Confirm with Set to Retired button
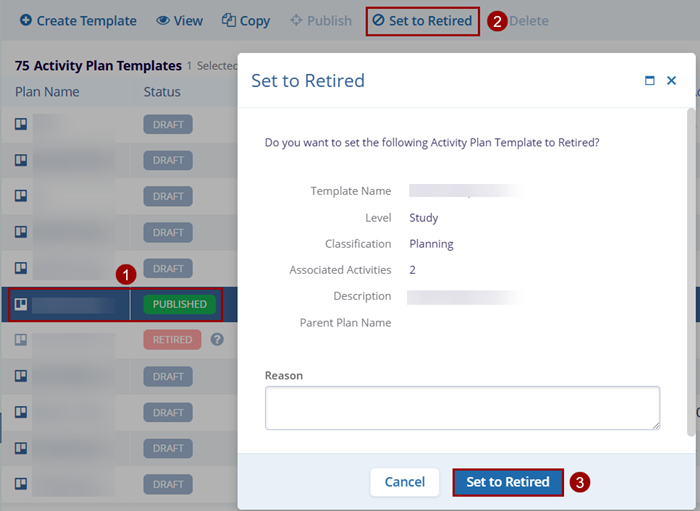 pos(508,482)
